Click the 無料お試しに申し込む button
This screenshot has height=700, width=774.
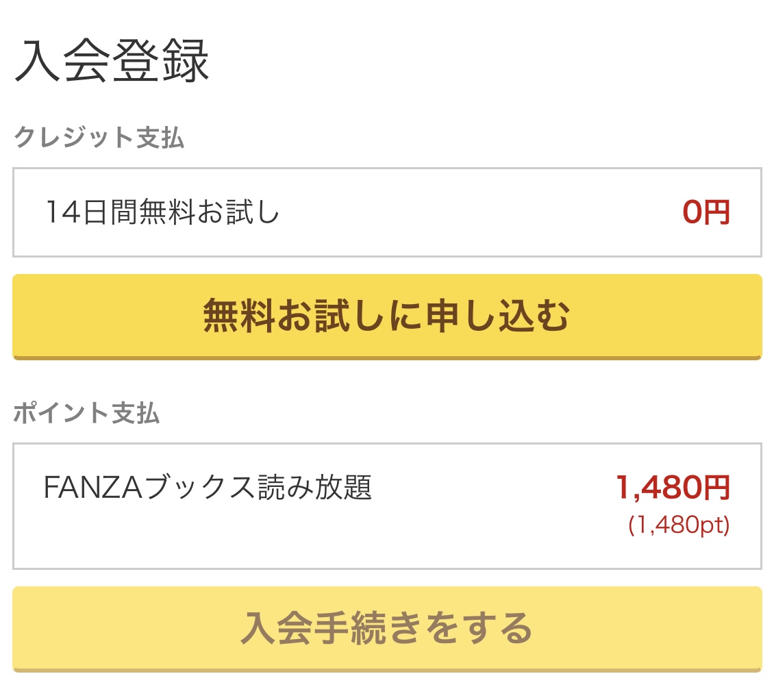(x=387, y=316)
